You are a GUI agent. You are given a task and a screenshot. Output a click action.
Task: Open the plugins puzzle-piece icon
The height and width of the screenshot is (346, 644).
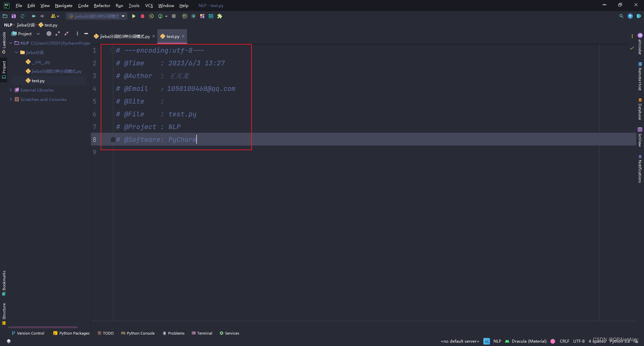tap(220, 16)
